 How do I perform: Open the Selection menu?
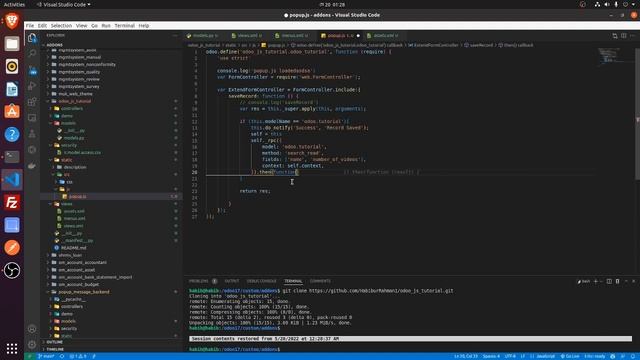[x=61, y=26]
